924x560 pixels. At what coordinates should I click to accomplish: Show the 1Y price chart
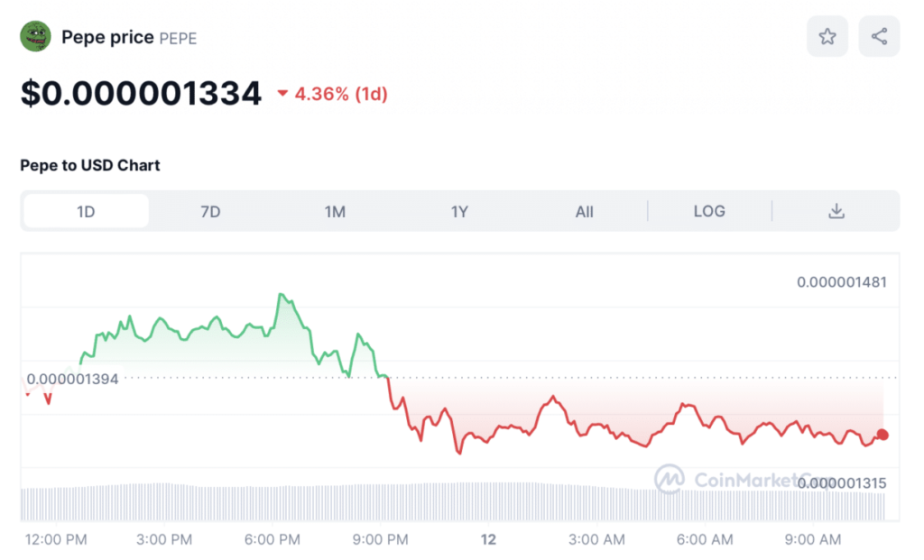click(459, 211)
